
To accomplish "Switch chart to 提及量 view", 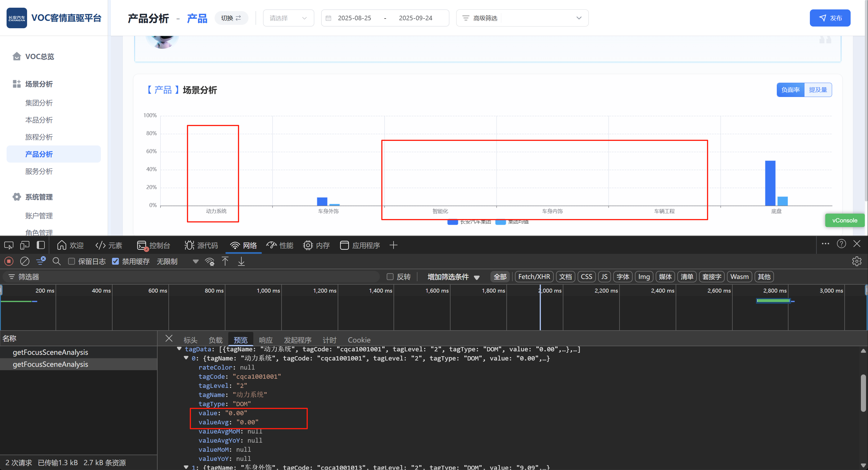I will [x=818, y=90].
